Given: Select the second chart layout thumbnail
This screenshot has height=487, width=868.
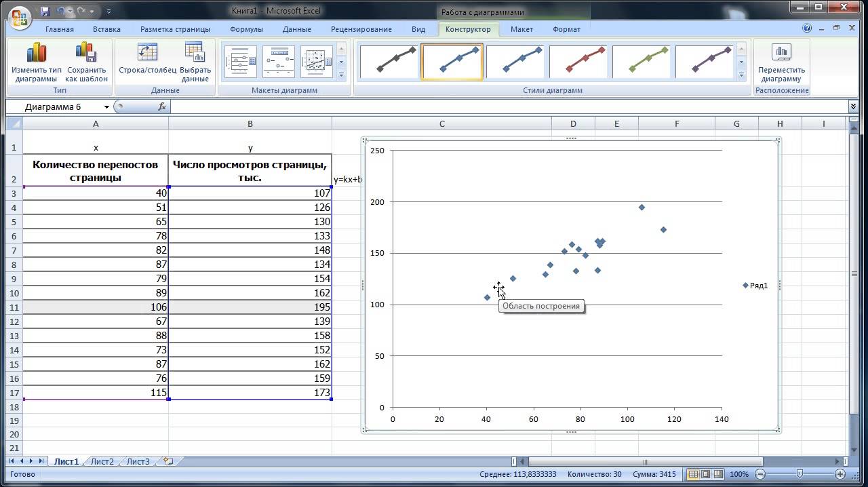Looking at the screenshot, I should point(279,62).
